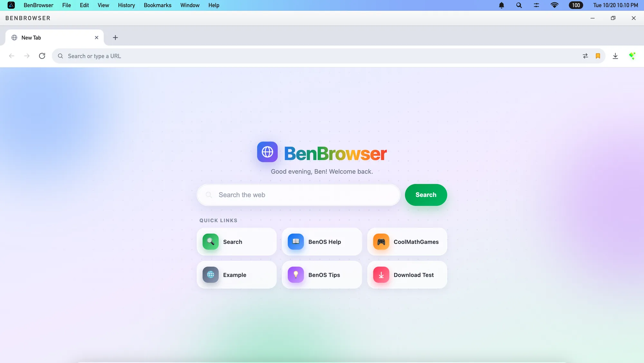Open the History menu

tap(127, 5)
